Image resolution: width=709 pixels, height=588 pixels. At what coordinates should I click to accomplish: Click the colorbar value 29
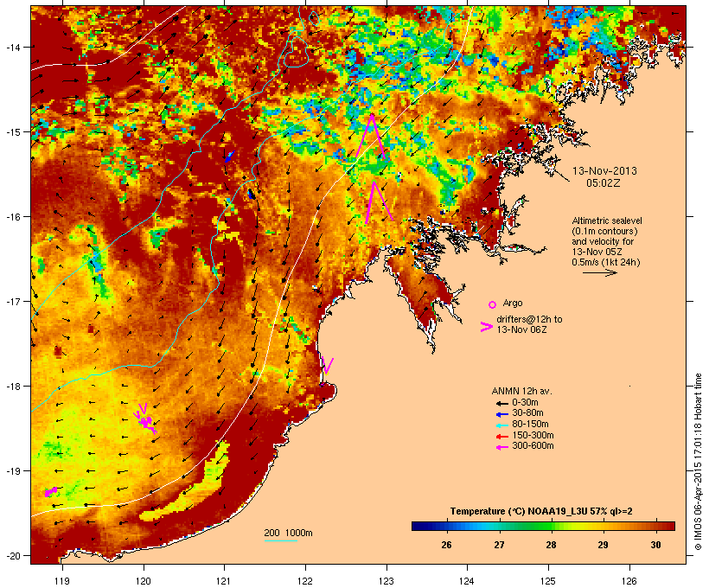pos(604,545)
